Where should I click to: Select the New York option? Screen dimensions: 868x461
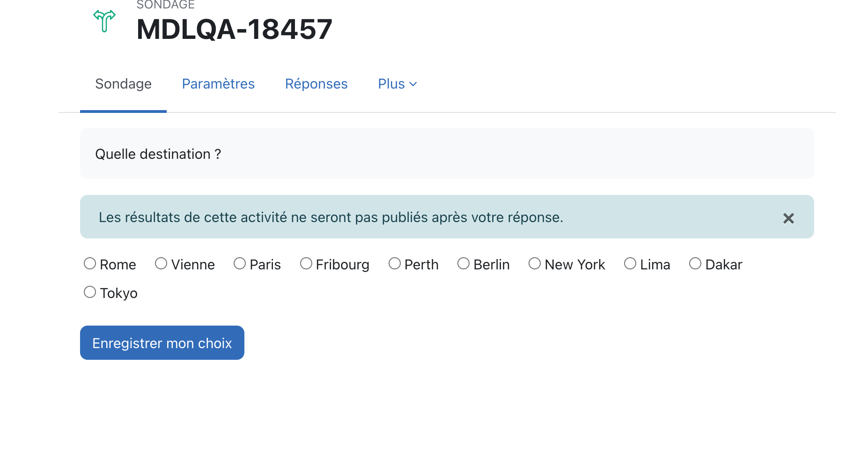pos(535,264)
